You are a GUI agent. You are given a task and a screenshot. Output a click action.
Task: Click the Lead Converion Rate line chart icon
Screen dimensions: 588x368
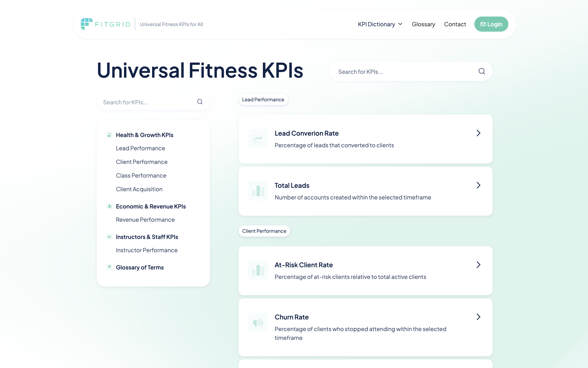click(x=258, y=139)
